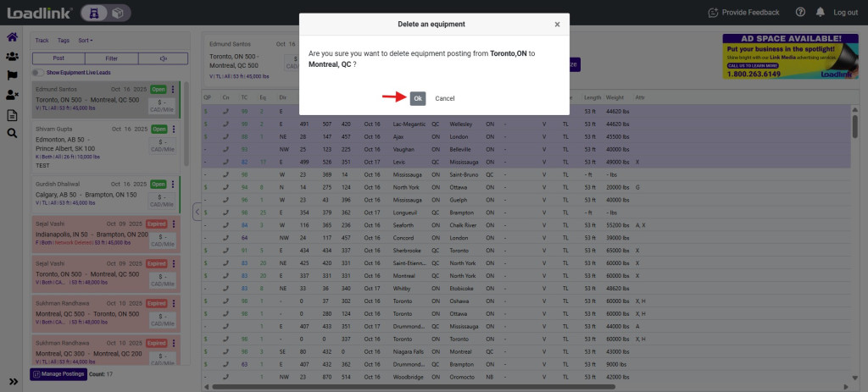Click the search magnifier sidebar icon
Image resolution: width=868 pixels, height=392 pixels.
click(12, 133)
